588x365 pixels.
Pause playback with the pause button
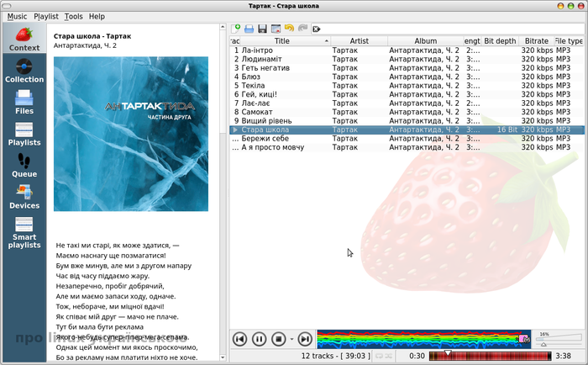259,340
